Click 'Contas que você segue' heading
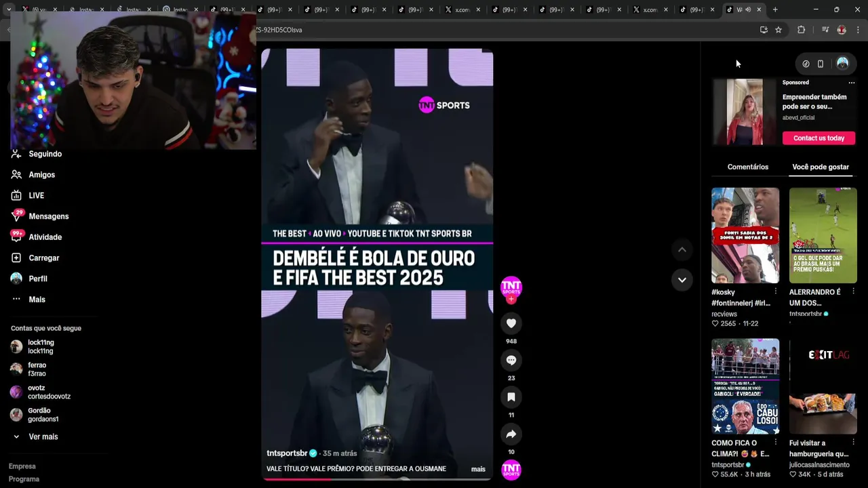 pyautogui.click(x=46, y=328)
